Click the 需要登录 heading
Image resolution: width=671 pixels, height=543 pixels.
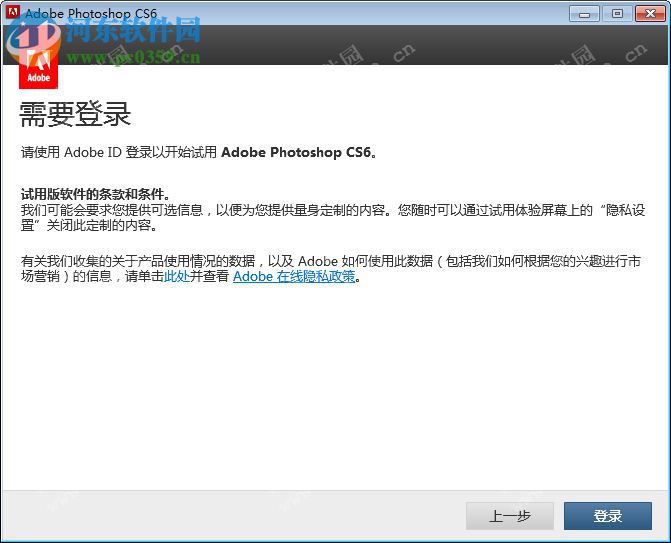point(75,114)
